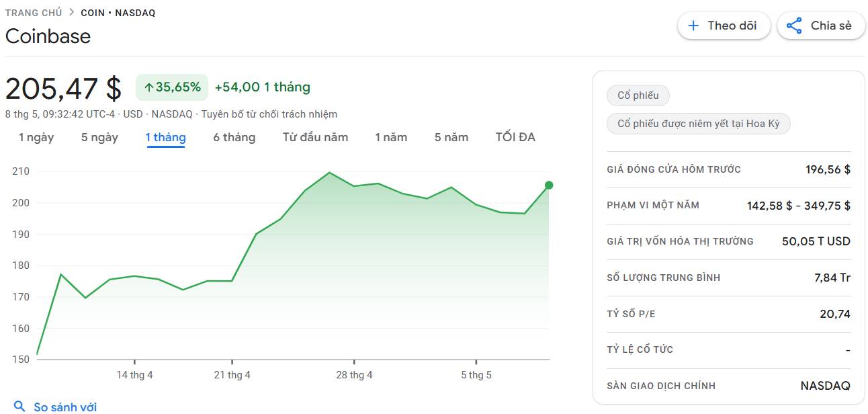This screenshot has width=868, height=414.
Task: Show the 1 năm chart range
Action: 391,137
